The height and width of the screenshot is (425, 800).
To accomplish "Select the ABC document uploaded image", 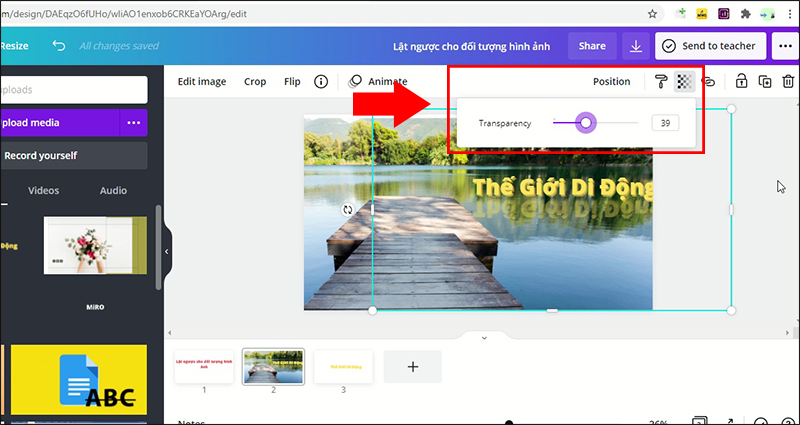I will (79, 380).
